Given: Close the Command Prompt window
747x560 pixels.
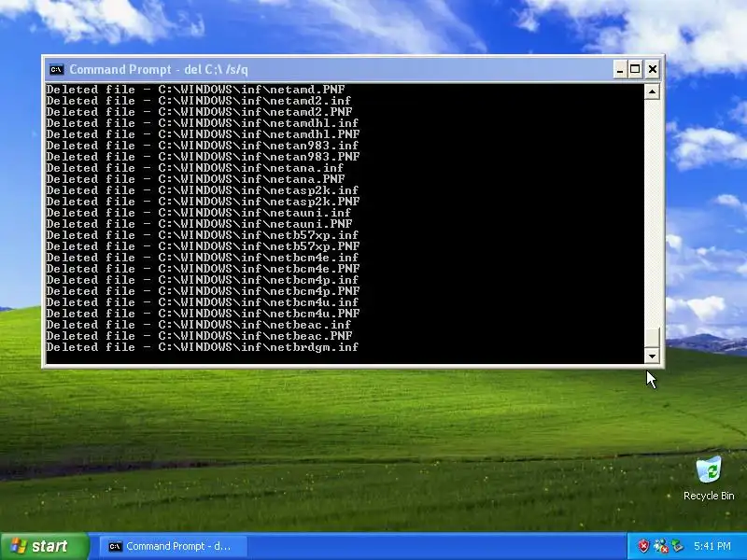Looking at the screenshot, I should coord(653,69).
